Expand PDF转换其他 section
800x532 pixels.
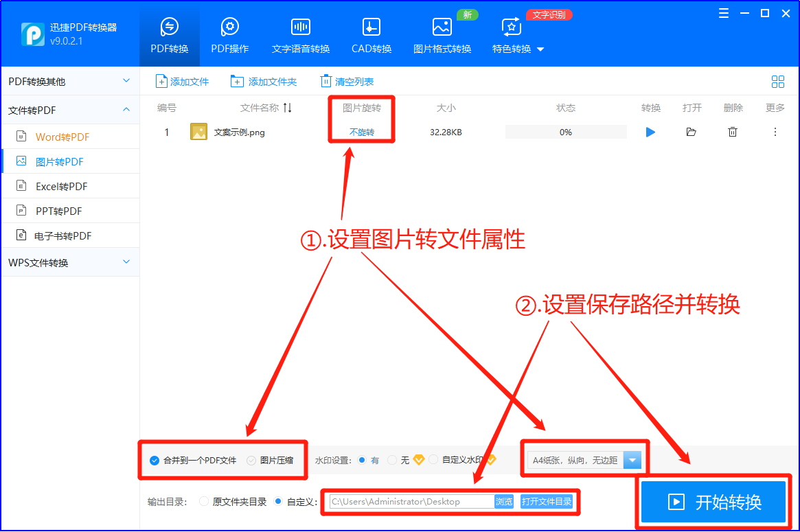pyautogui.click(x=71, y=81)
